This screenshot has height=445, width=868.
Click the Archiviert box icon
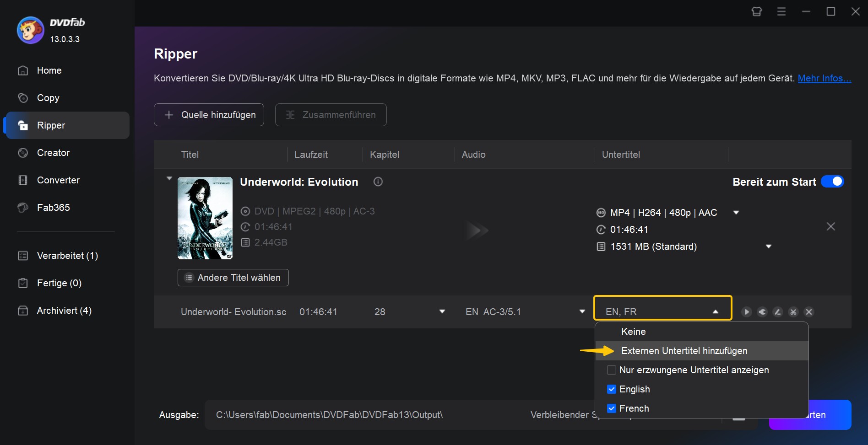tap(23, 311)
